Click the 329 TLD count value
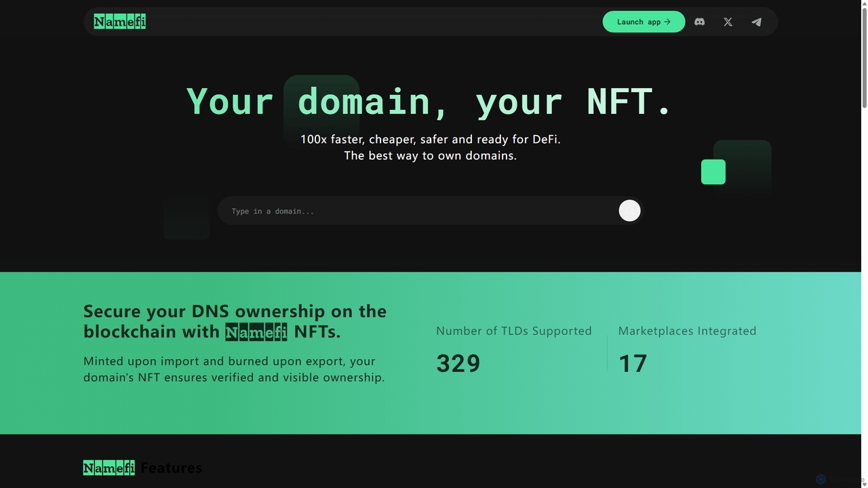Screen dimensions: 868x488 click(x=458, y=363)
